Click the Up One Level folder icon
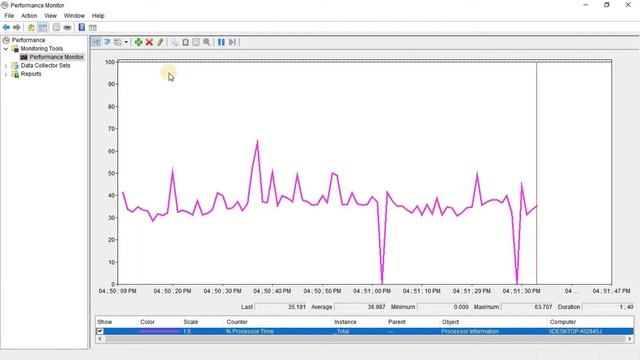The width and height of the screenshot is (640, 360). [31, 27]
